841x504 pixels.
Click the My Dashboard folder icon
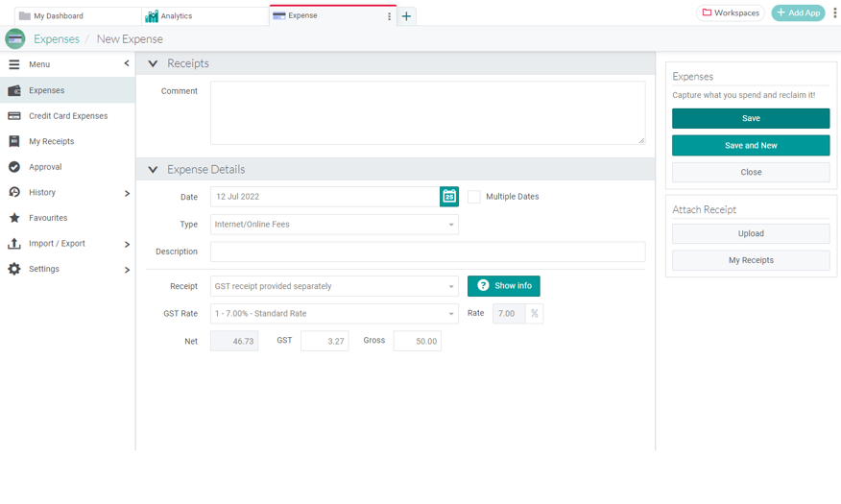[25, 15]
